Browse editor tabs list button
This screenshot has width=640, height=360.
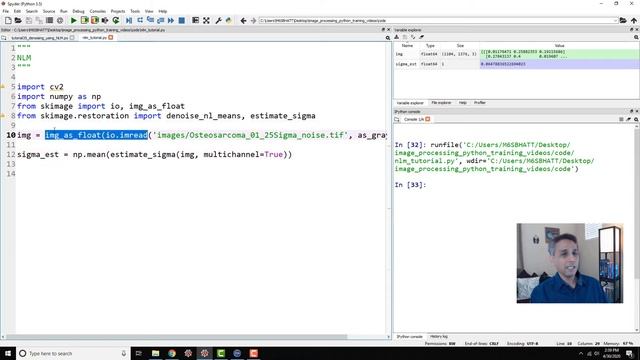click(4, 38)
